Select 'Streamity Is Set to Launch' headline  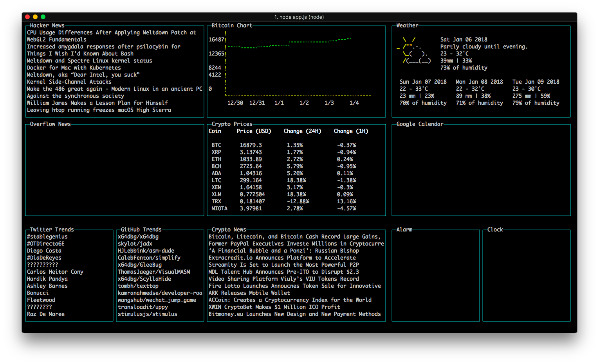(283, 265)
